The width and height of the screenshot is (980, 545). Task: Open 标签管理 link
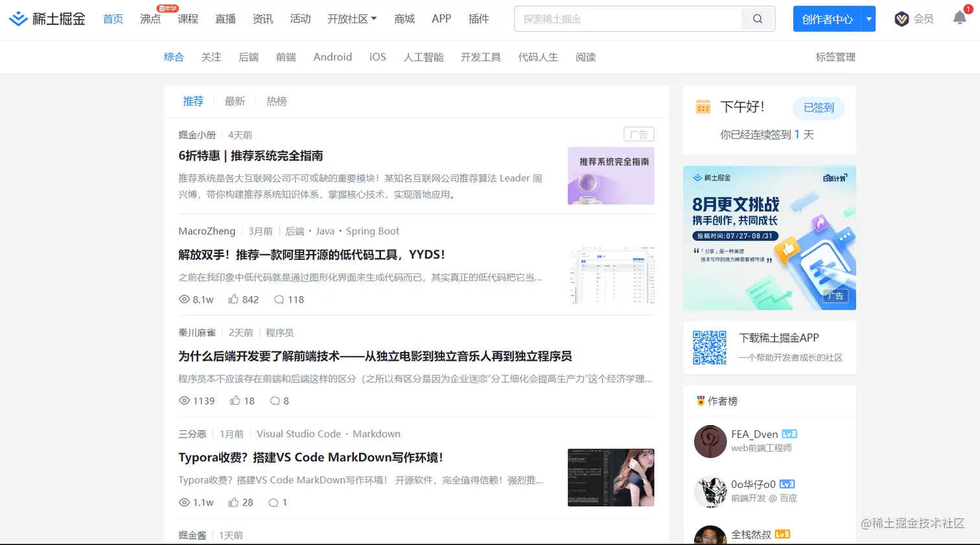click(x=835, y=57)
